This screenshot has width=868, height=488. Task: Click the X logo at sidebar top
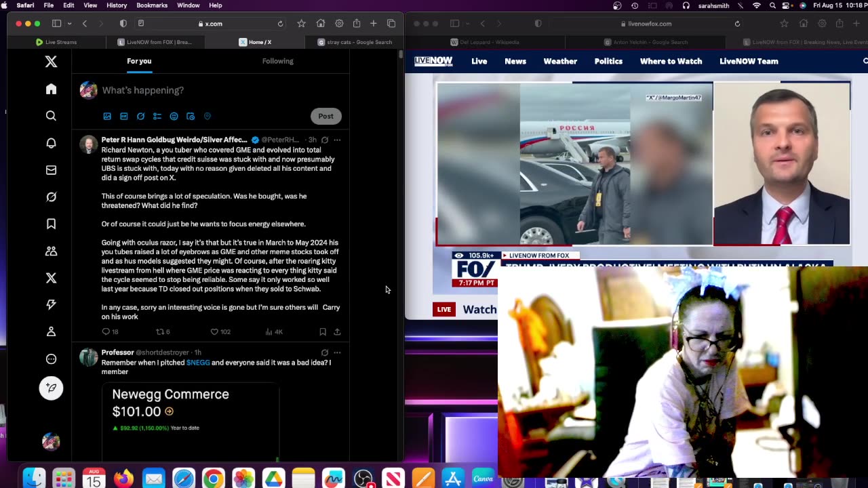(x=51, y=62)
